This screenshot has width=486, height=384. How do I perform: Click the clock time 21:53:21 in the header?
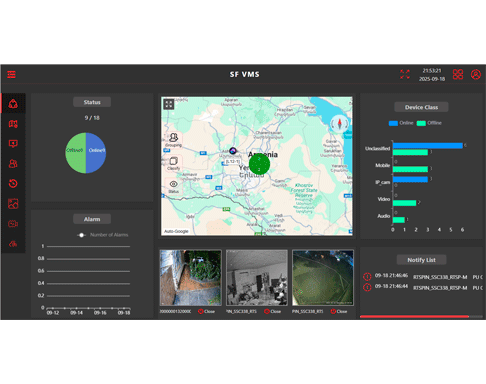[432, 71]
